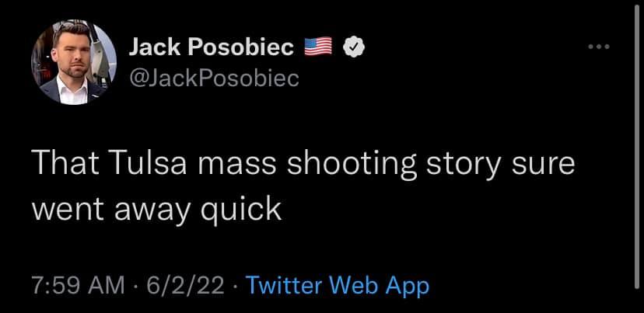This screenshot has width=644, height=313.
Task: Click Jack Posobiec's profile avatar
Action: pyautogui.click(x=68, y=64)
